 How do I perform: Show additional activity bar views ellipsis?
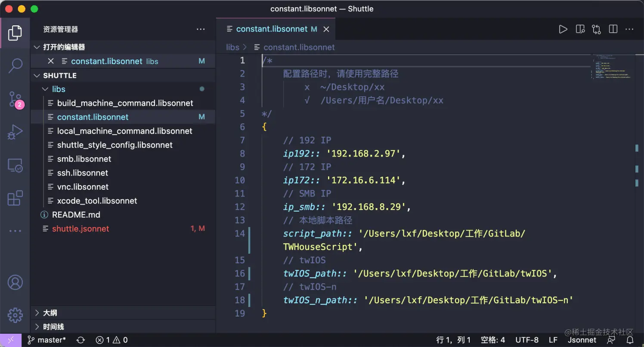click(x=15, y=231)
